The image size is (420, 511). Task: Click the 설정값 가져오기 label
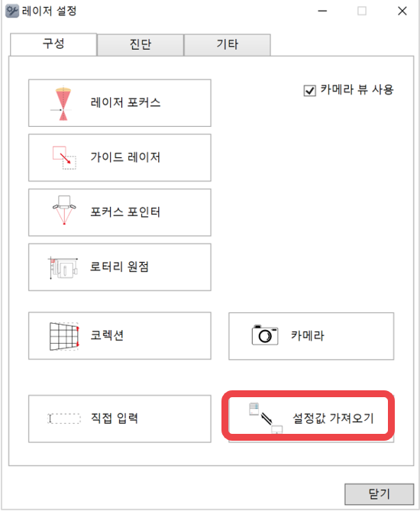pos(333,418)
